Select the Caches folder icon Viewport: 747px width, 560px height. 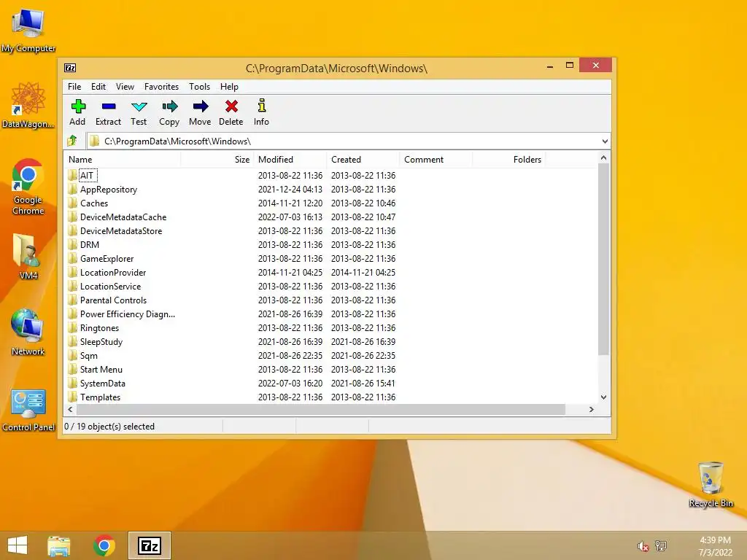[x=72, y=203]
